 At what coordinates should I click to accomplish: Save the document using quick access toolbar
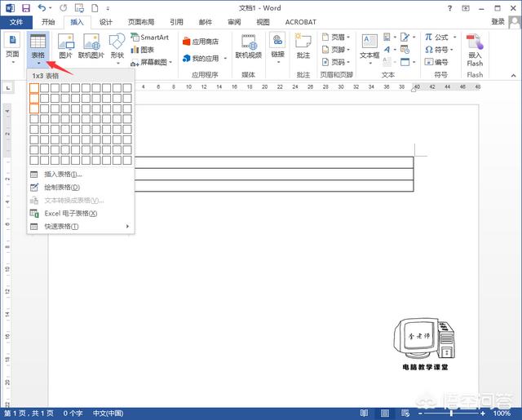25,7
